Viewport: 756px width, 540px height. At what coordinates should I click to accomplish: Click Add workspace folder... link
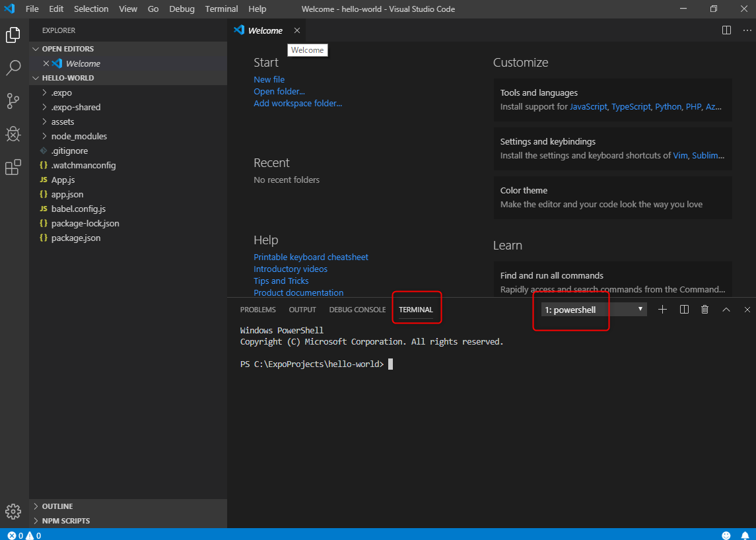click(298, 103)
